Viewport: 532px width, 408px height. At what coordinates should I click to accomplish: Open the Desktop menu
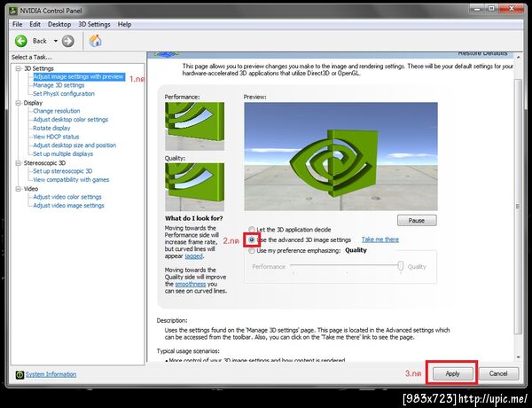59,25
